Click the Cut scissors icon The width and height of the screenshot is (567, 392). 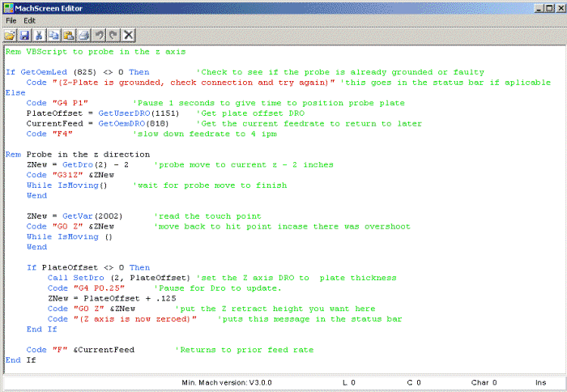[x=39, y=35]
